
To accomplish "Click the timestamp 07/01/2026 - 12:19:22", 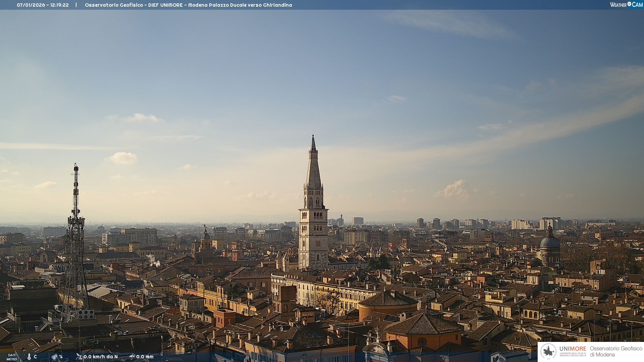I will click(x=43, y=5).
